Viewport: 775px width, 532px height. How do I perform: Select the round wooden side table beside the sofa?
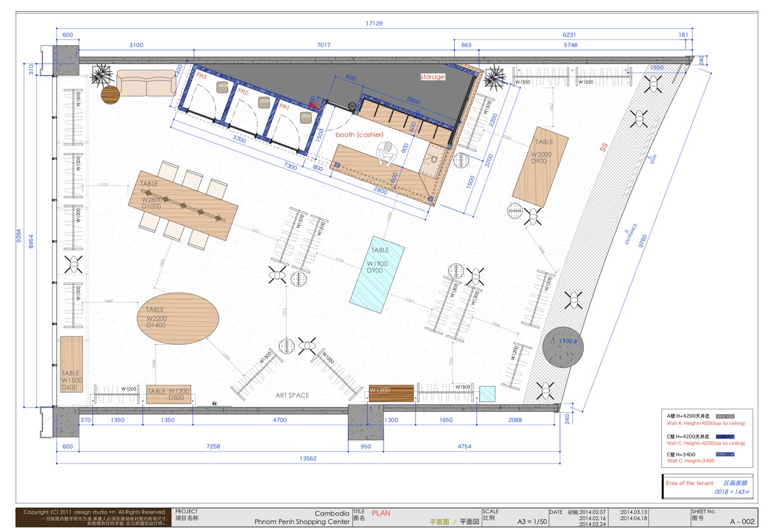110,95
